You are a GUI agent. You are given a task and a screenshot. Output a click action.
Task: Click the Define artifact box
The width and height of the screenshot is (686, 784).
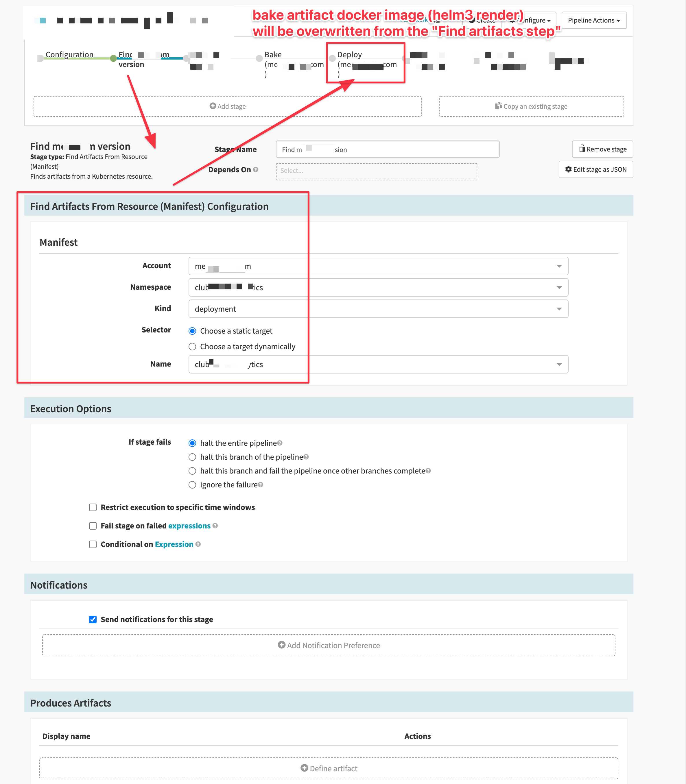(329, 768)
